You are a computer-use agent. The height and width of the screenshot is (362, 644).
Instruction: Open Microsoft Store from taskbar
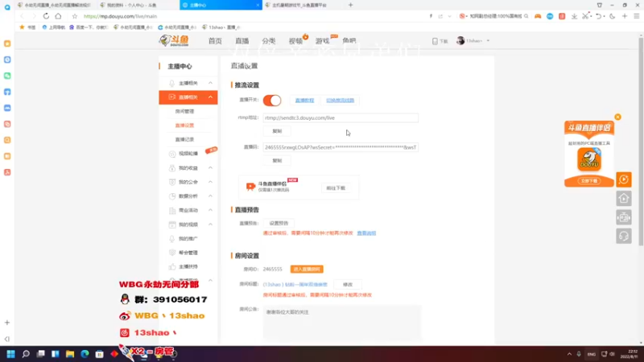pos(99,354)
